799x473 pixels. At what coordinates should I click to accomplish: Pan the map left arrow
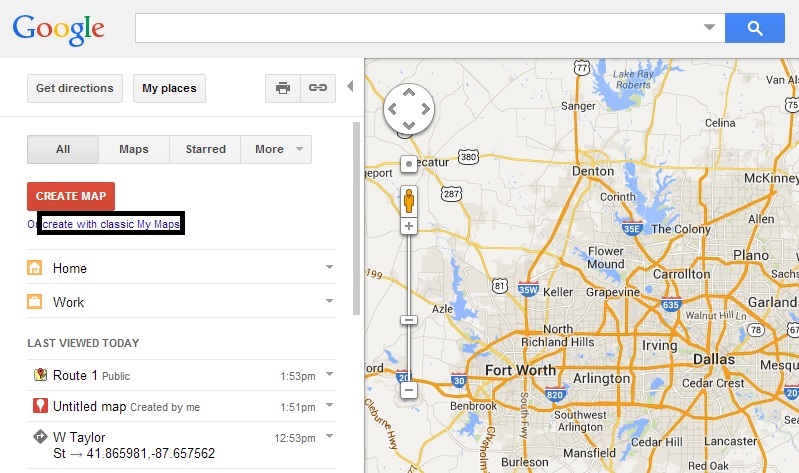tap(392, 109)
